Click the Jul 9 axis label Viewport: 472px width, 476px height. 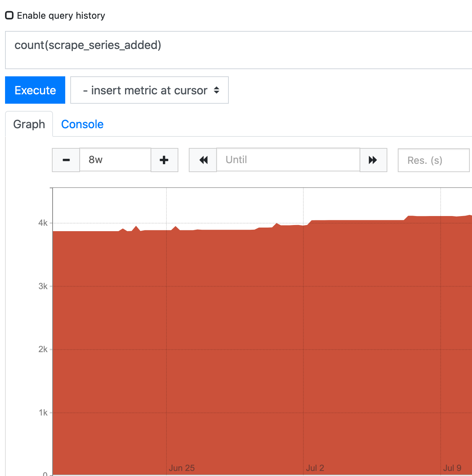click(x=452, y=468)
